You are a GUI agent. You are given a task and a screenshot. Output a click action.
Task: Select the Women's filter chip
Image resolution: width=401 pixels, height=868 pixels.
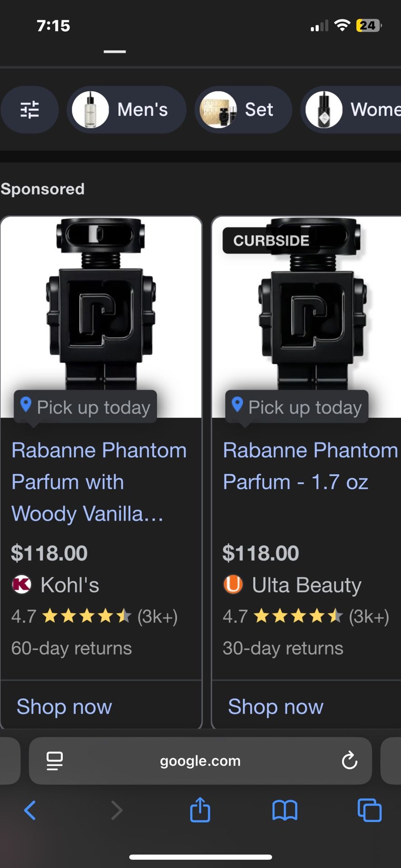tap(357, 109)
